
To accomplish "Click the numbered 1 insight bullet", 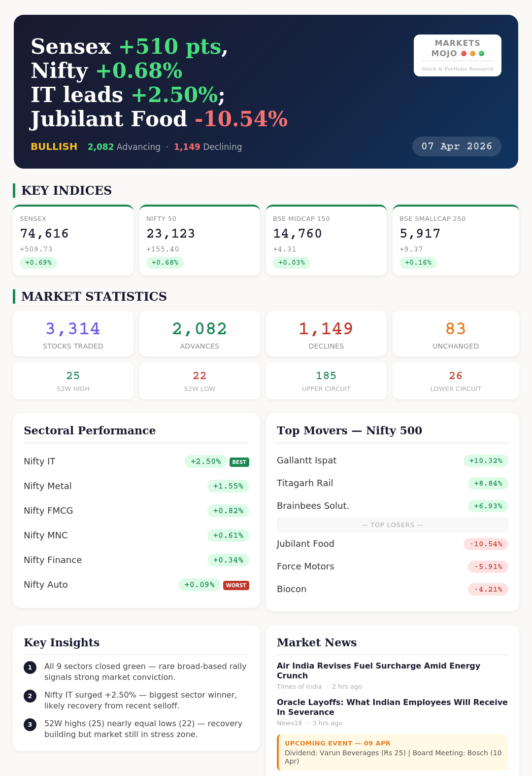I will (x=30, y=668).
